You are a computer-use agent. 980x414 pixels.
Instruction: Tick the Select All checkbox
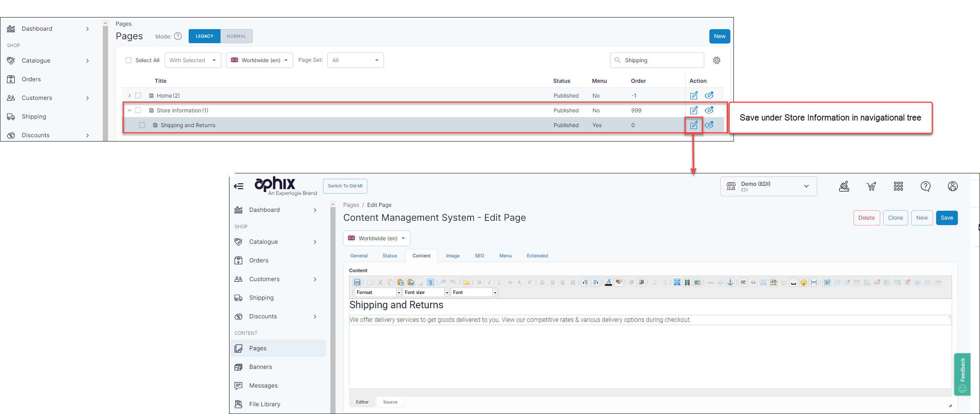[x=129, y=60]
